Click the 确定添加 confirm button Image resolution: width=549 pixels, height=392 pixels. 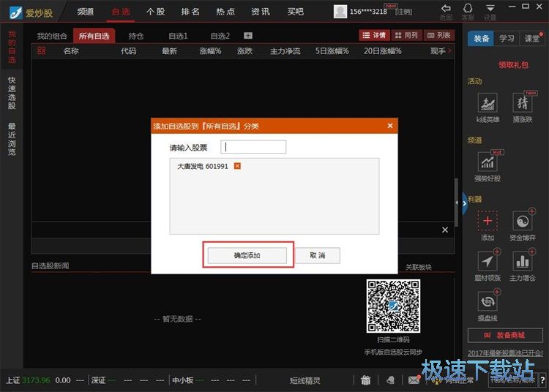coord(247,255)
